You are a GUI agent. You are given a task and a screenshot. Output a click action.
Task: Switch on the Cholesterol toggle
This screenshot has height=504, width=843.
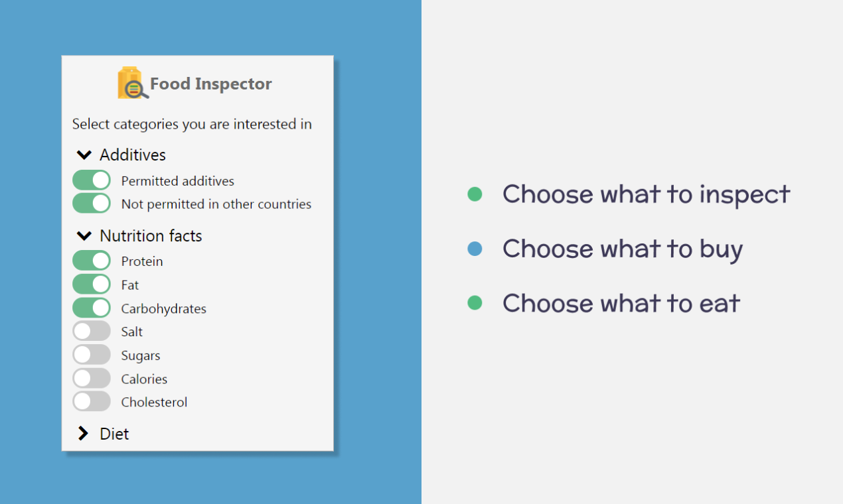click(92, 402)
